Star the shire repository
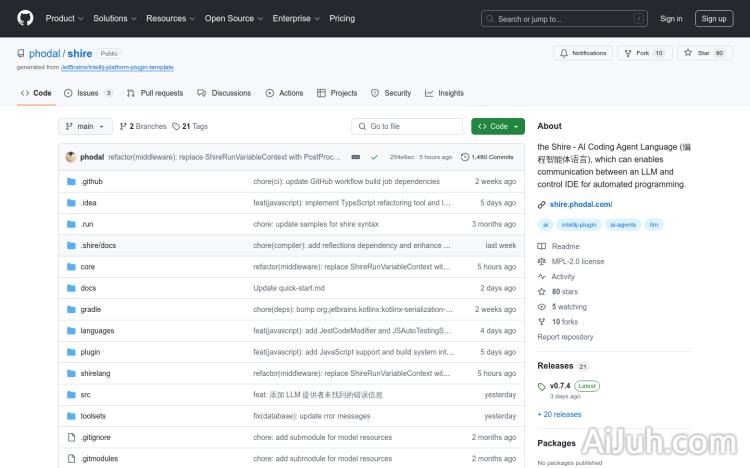This screenshot has height=468, width=750. click(698, 53)
